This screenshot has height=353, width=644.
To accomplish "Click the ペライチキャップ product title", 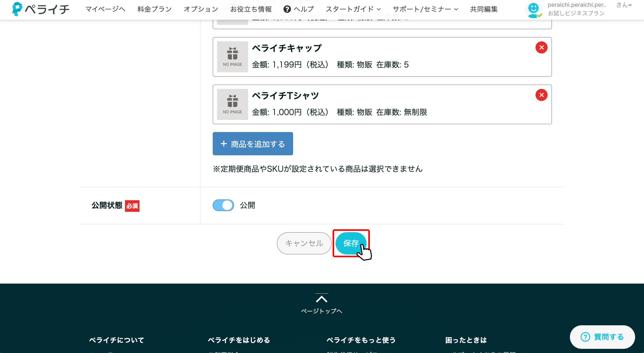I will (x=287, y=48).
